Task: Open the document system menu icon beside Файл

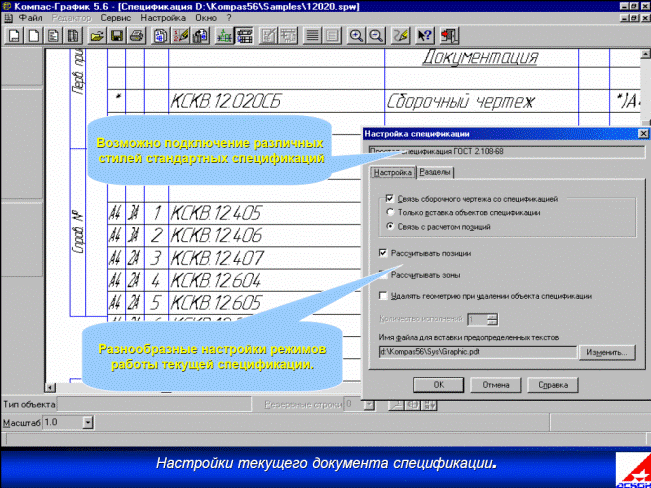Action: coord(8,18)
